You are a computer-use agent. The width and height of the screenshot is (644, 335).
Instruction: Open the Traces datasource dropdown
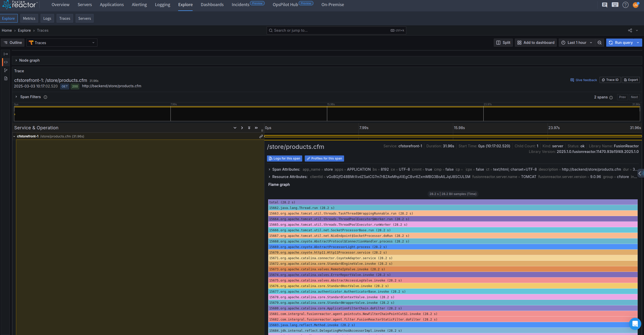[62, 43]
